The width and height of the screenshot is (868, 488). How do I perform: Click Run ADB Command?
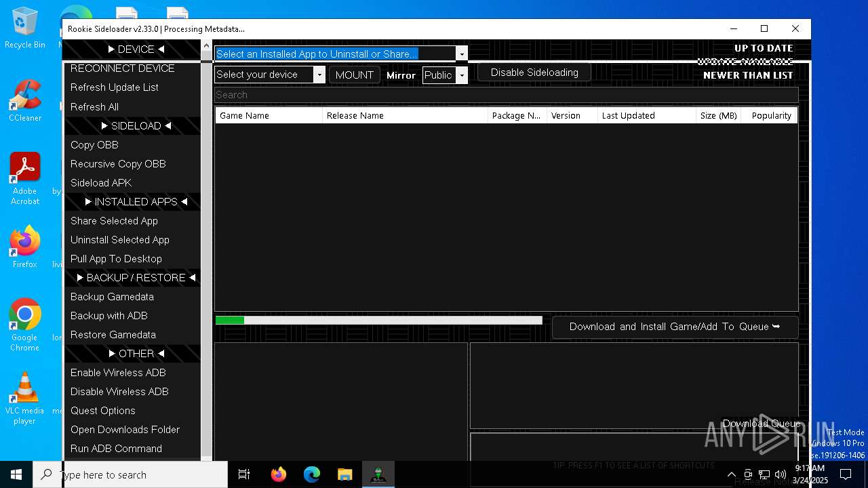[x=132, y=448]
